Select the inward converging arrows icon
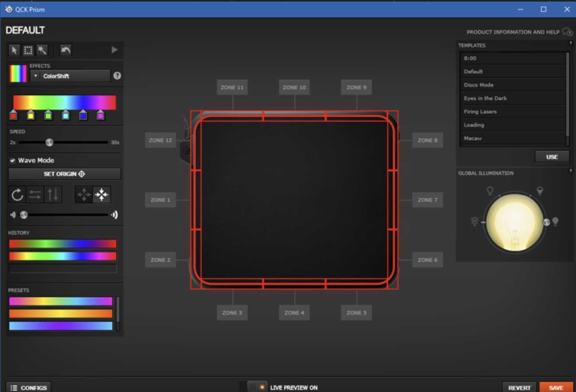The height and width of the screenshot is (392, 576). tap(102, 194)
